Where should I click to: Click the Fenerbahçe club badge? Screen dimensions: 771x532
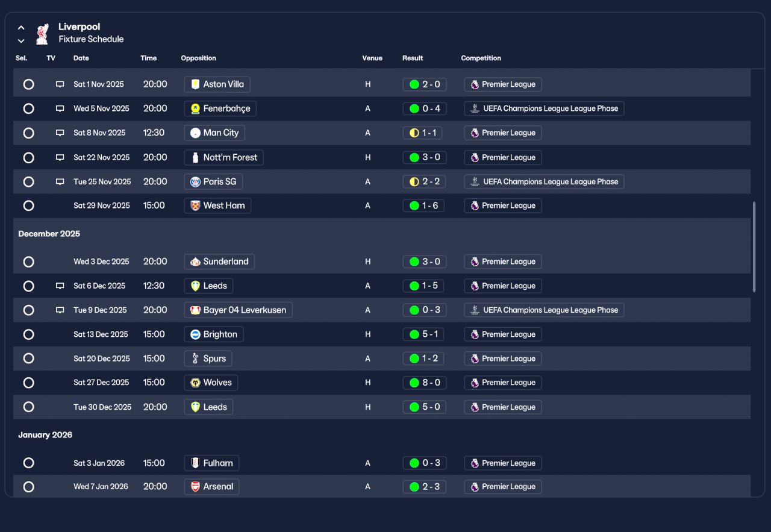coord(195,109)
